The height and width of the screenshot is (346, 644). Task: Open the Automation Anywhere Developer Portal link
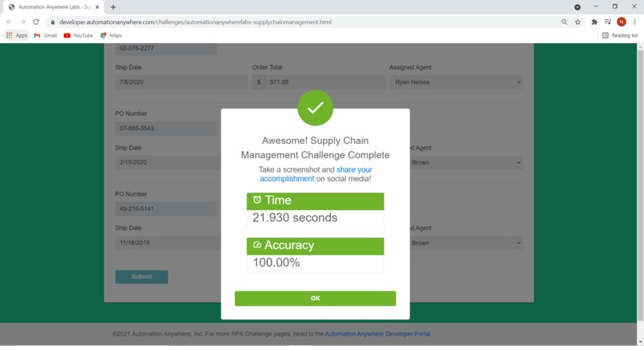click(x=377, y=334)
